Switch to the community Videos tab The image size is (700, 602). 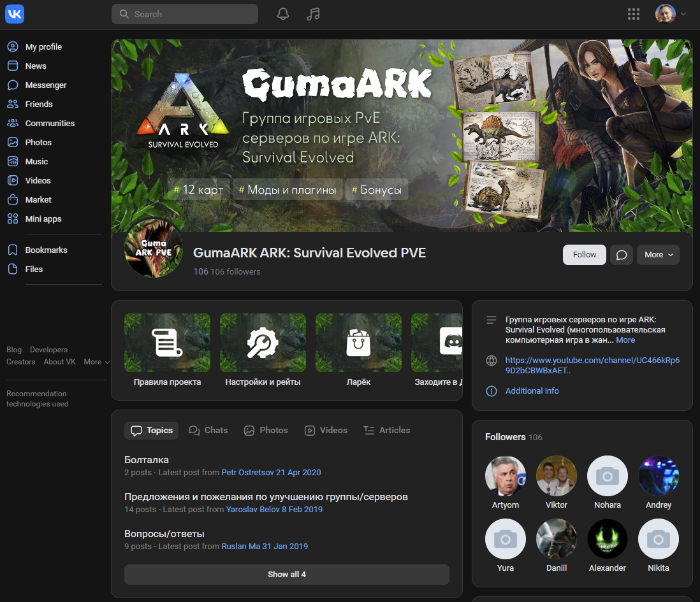click(x=326, y=431)
